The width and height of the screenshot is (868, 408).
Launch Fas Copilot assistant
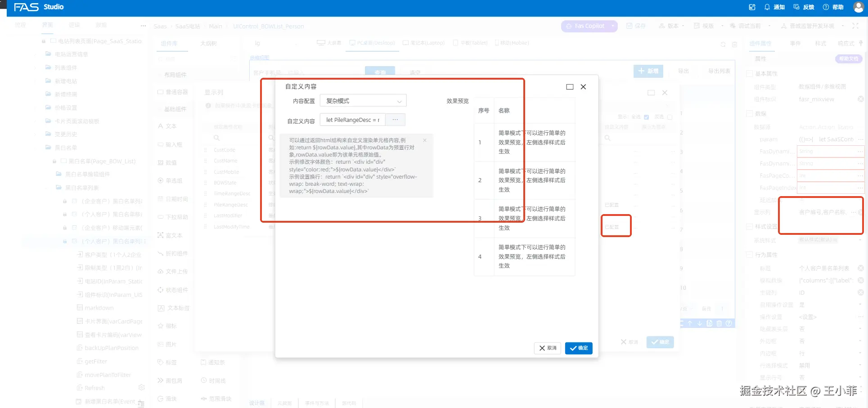click(x=585, y=26)
